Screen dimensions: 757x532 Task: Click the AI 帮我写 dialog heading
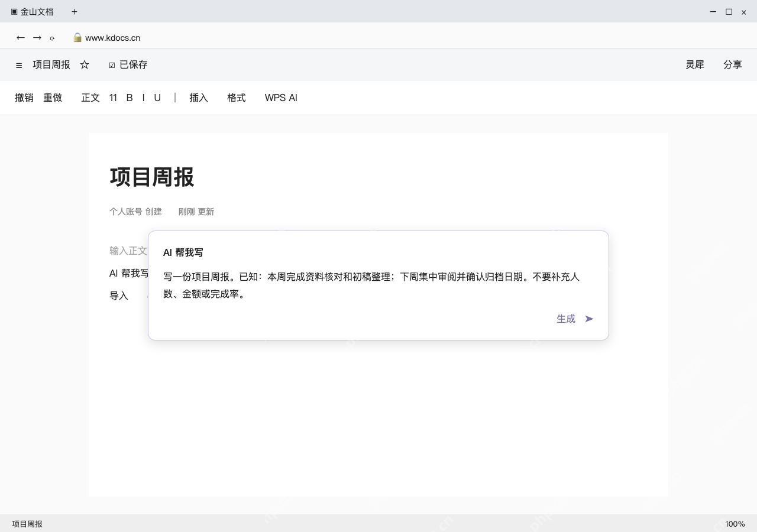tap(183, 253)
